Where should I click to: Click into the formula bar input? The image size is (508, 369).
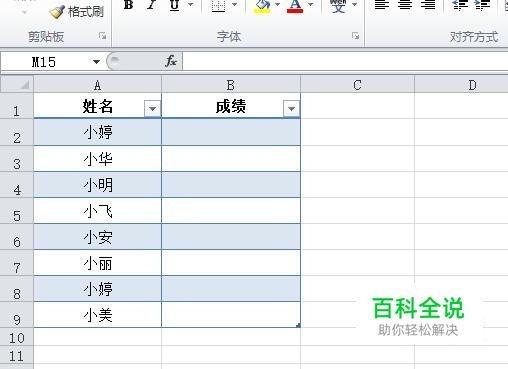point(345,62)
